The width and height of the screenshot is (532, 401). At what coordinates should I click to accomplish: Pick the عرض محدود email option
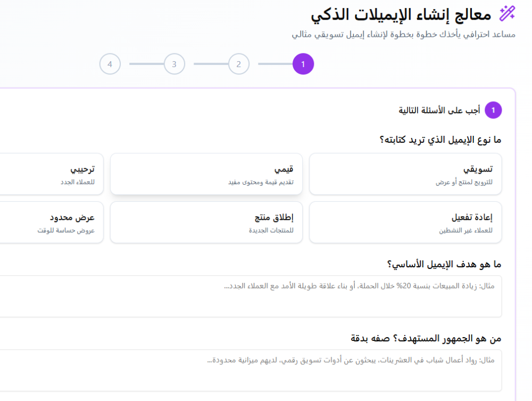pos(48,223)
